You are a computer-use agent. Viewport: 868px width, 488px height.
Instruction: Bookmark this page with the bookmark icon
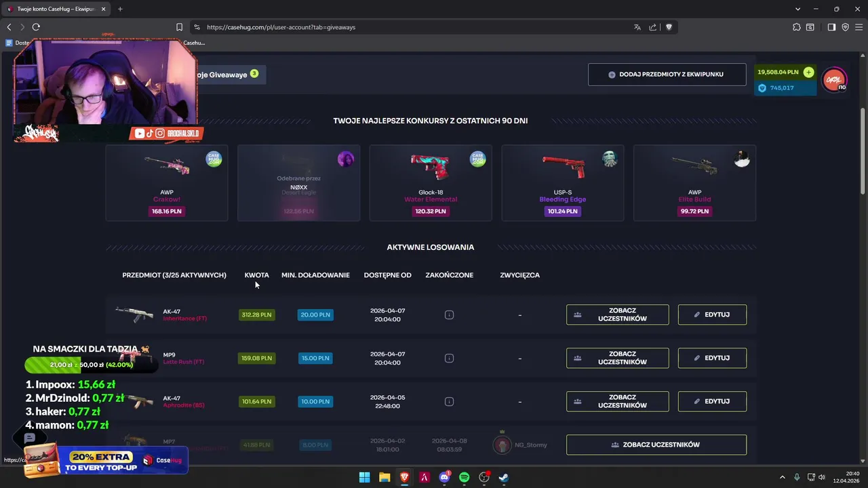[179, 27]
